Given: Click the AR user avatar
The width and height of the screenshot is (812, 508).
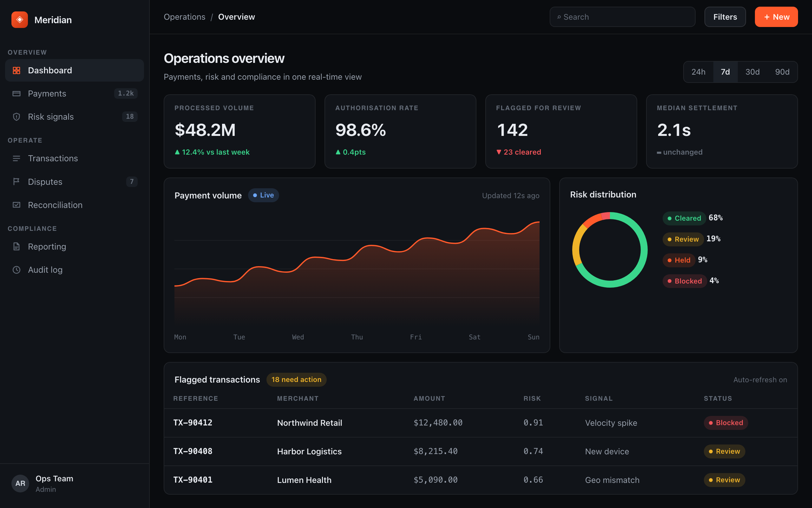Looking at the screenshot, I should pos(20,483).
